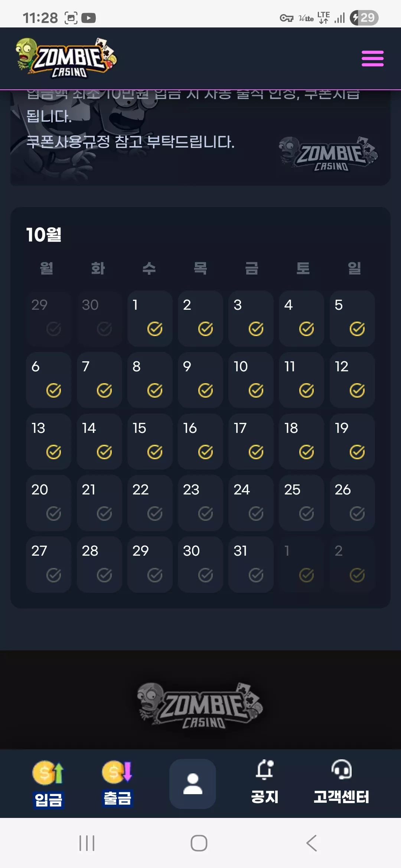
Task: Toggle attendance check on day 21
Action: point(104,514)
